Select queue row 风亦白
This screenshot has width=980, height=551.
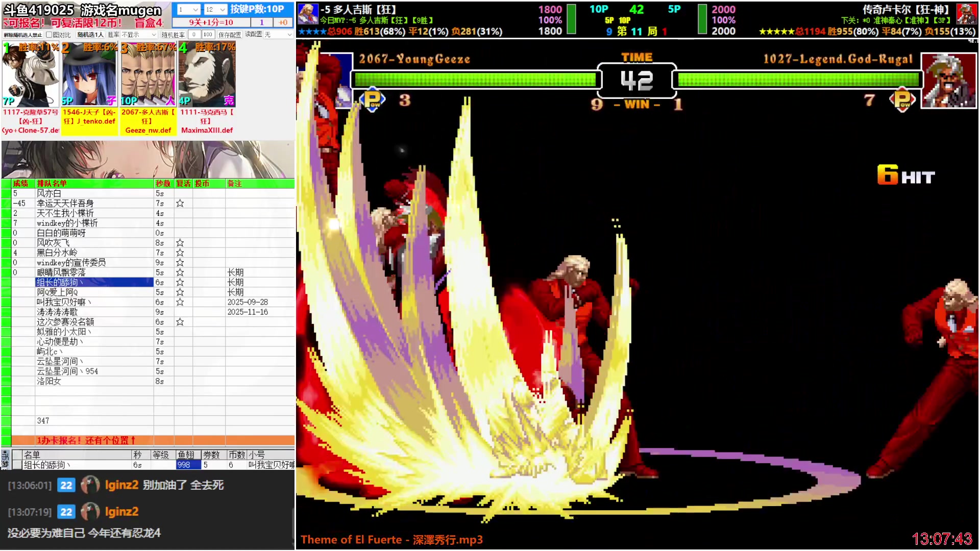click(x=148, y=194)
